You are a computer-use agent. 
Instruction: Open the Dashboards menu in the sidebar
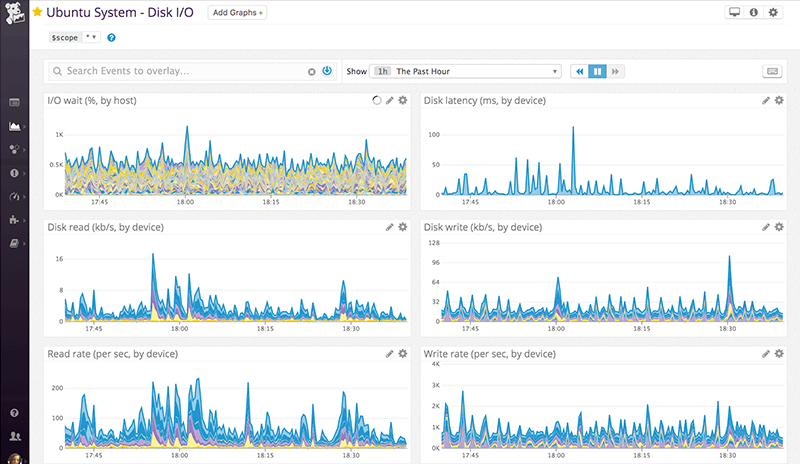pos(14,126)
